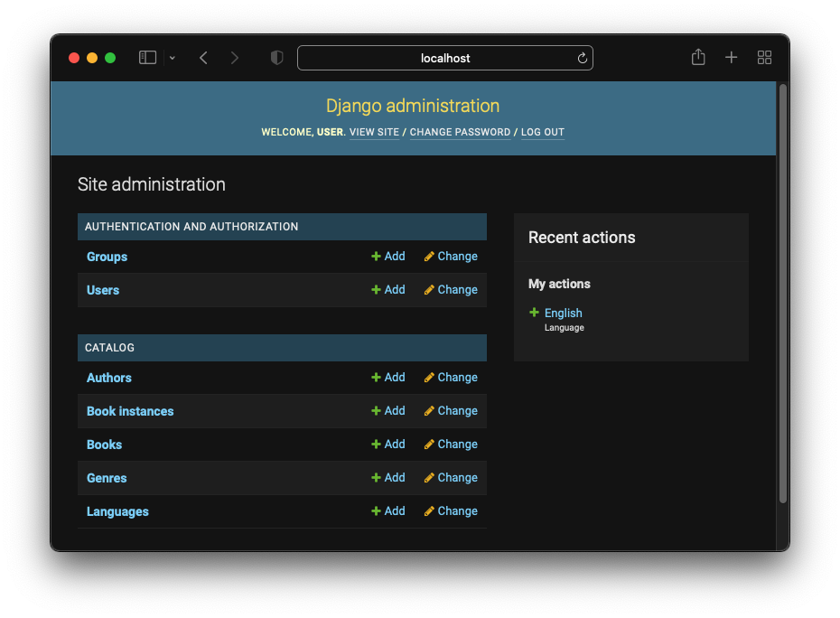
Task: Open the Languages model link
Action: pos(117,511)
